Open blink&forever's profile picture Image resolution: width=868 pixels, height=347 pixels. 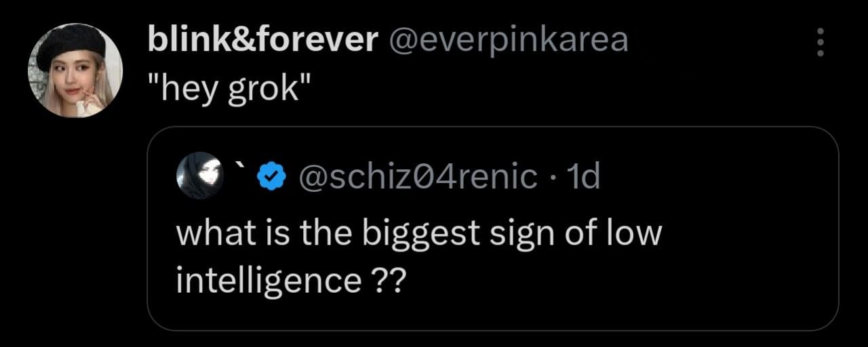point(75,70)
